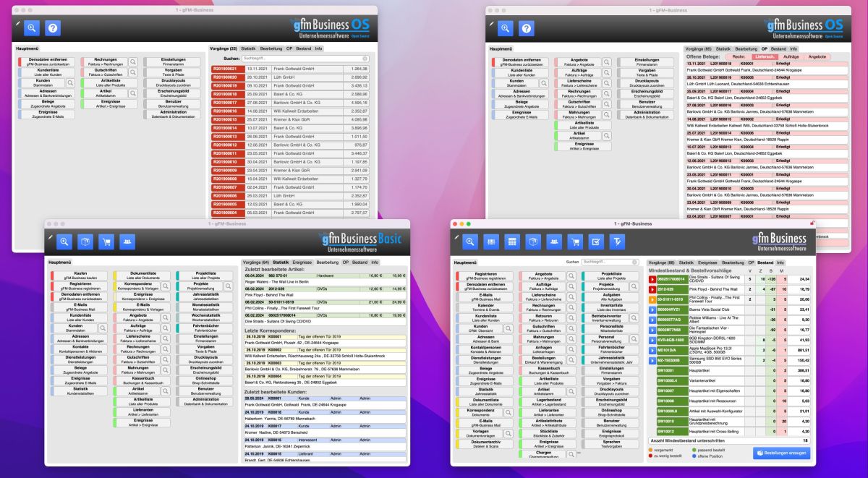
Task: Switch to the Statistik tab
Action: 281,263
